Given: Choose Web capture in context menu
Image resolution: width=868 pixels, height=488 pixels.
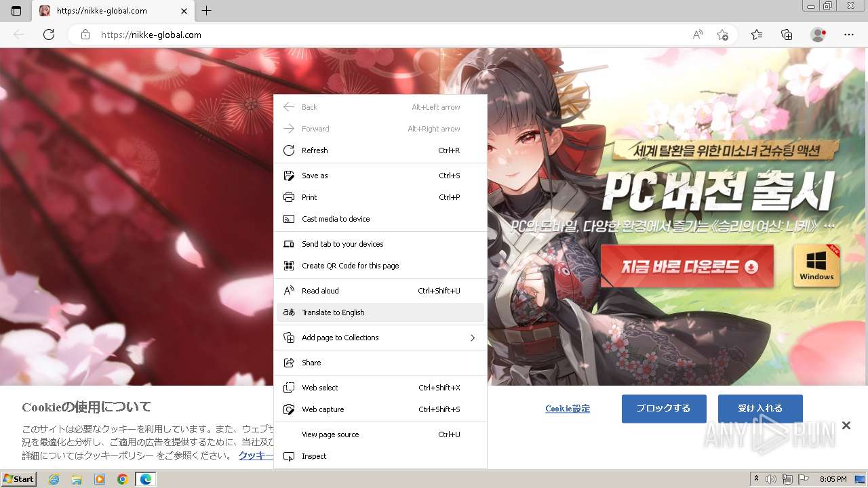Looking at the screenshot, I should click(380, 409).
